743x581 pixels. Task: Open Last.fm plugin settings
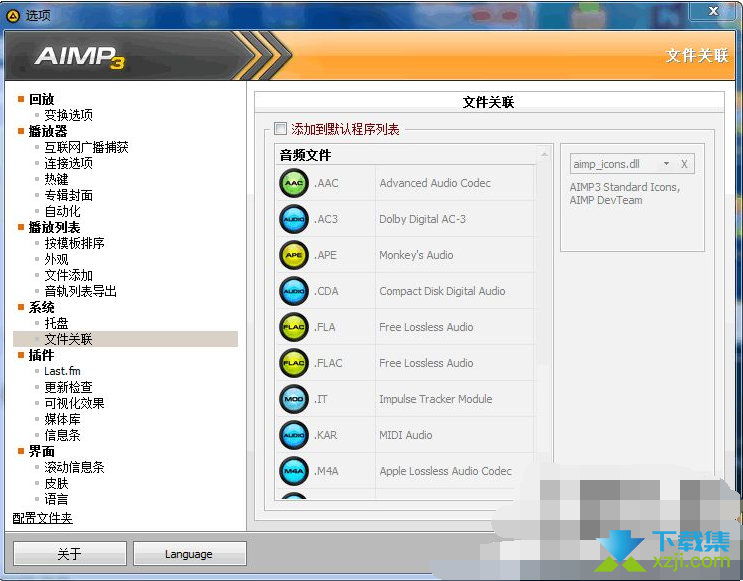(63, 371)
